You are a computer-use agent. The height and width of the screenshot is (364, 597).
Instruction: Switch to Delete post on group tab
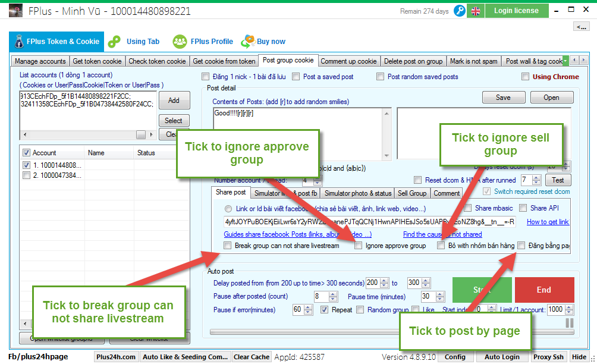tap(413, 61)
